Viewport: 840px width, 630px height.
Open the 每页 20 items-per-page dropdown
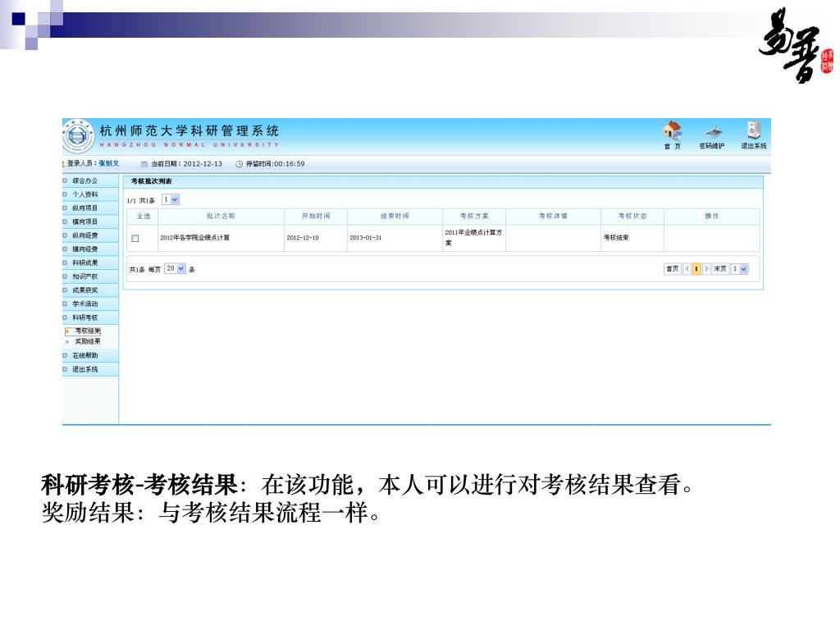tap(176, 268)
